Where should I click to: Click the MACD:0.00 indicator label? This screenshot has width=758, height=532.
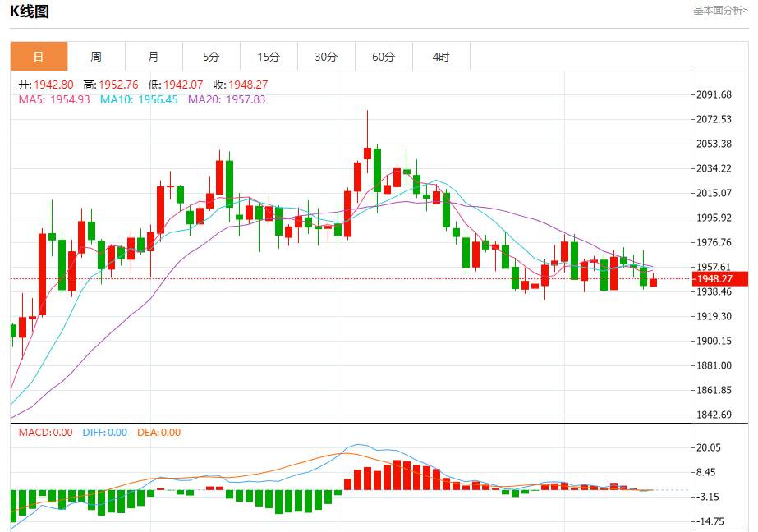[45, 433]
